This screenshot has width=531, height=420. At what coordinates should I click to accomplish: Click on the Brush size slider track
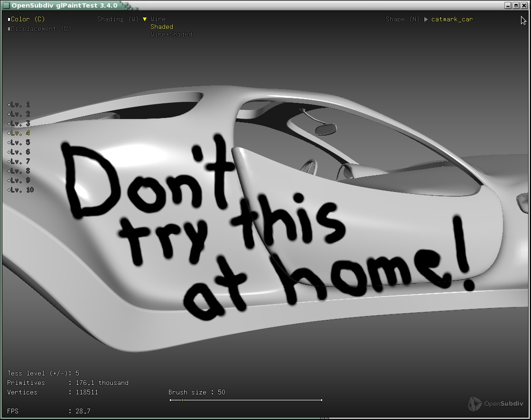coord(246,400)
